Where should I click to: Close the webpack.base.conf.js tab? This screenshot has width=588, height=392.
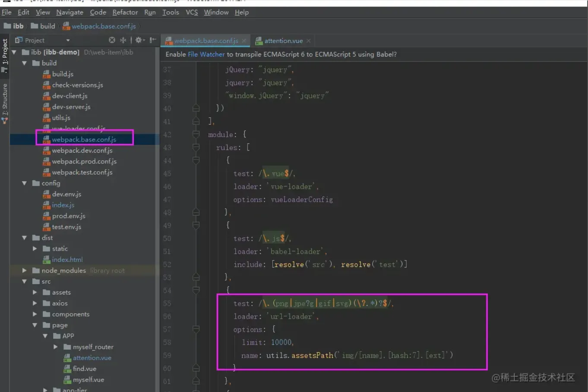pos(244,41)
